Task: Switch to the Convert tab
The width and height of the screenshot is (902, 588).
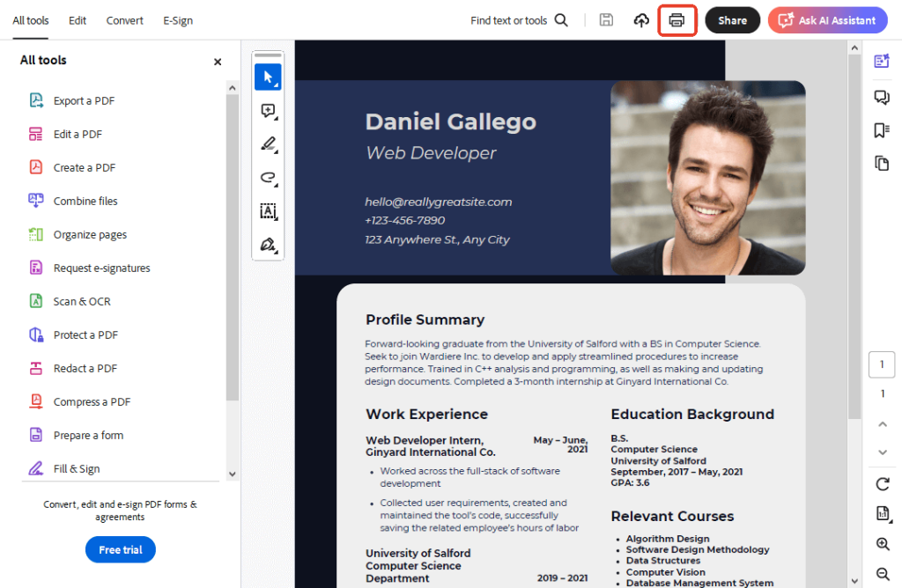Action: point(124,20)
